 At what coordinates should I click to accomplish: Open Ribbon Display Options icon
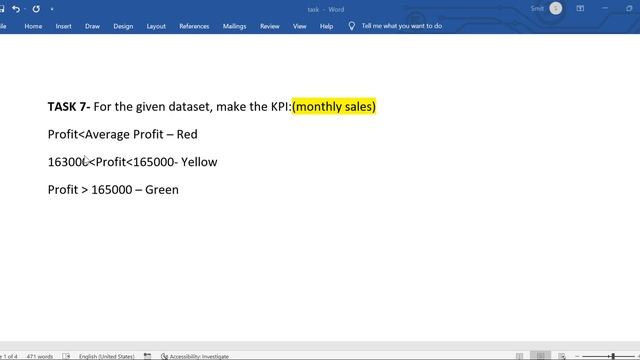pyautogui.click(x=580, y=9)
